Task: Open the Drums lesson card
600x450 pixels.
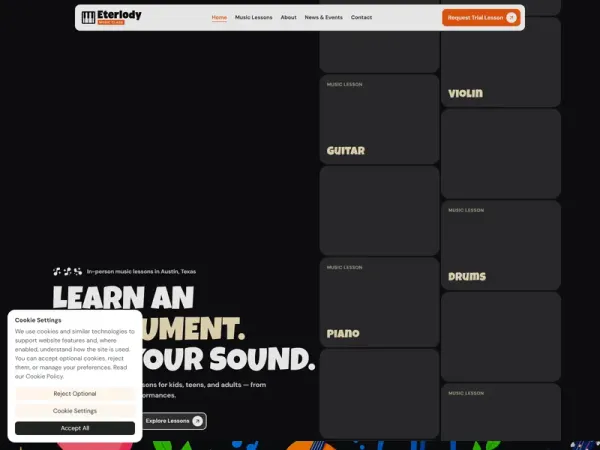Action: coord(501,245)
